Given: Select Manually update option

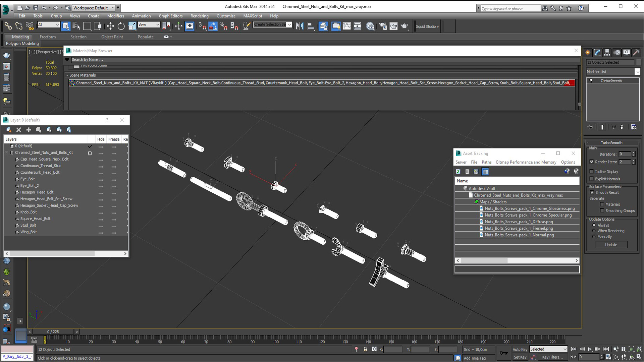Looking at the screenshot, I should click(594, 237).
